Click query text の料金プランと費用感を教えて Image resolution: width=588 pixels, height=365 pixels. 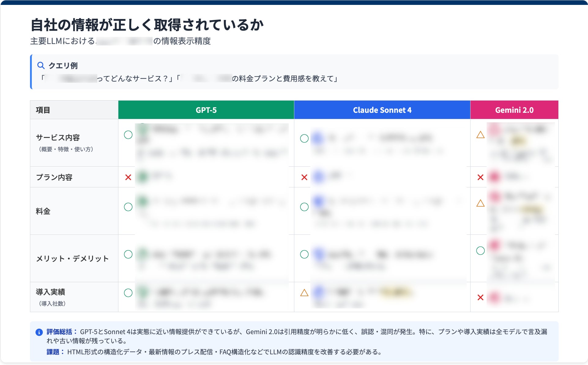[283, 79]
